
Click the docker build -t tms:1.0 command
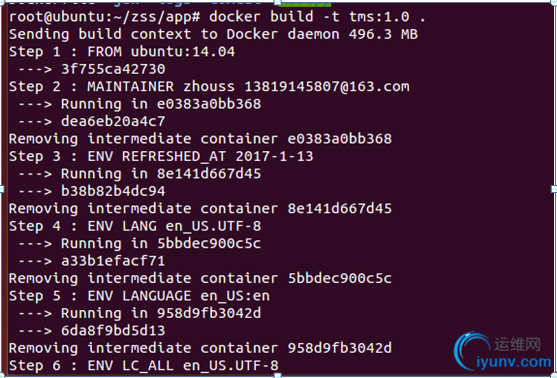pos(317,17)
